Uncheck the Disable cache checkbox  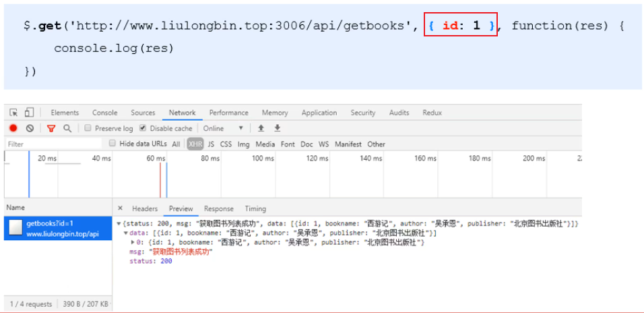click(x=143, y=128)
